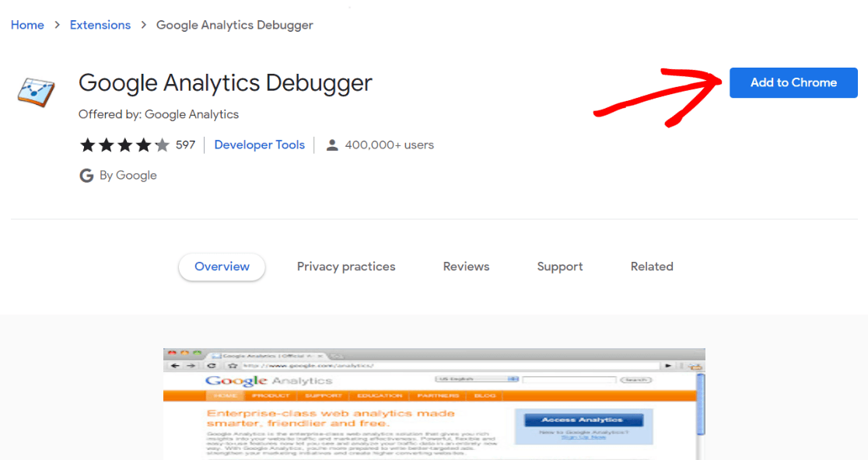Viewport: 868px width, 460px height.
Task: Click the 400,000+ users text
Action: coord(389,145)
